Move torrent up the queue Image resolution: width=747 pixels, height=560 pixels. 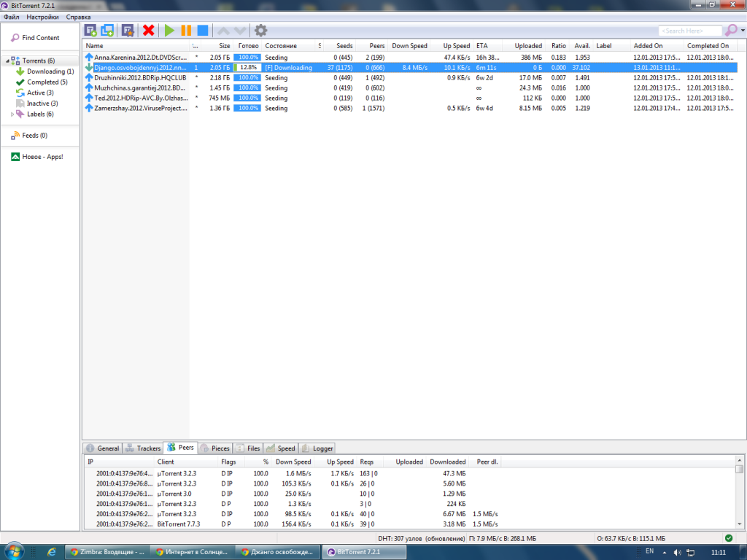[223, 31]
